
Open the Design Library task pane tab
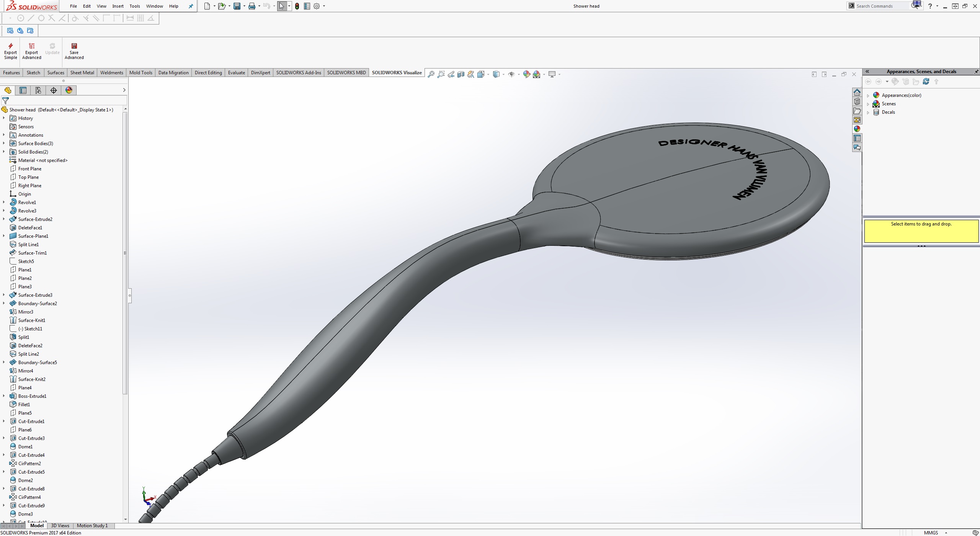coord(857,101)
